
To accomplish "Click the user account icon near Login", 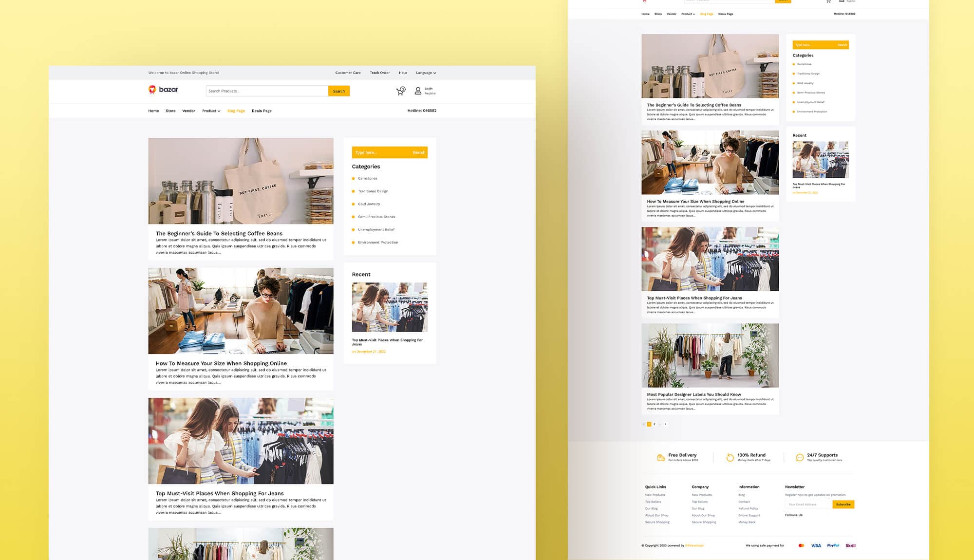I will 417,91.
